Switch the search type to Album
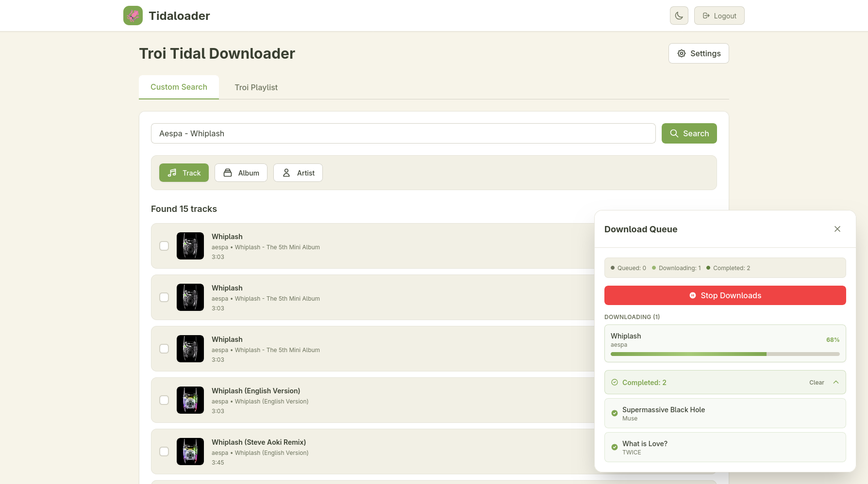Viewport: 868px width, 484px height. click(241, 173)
